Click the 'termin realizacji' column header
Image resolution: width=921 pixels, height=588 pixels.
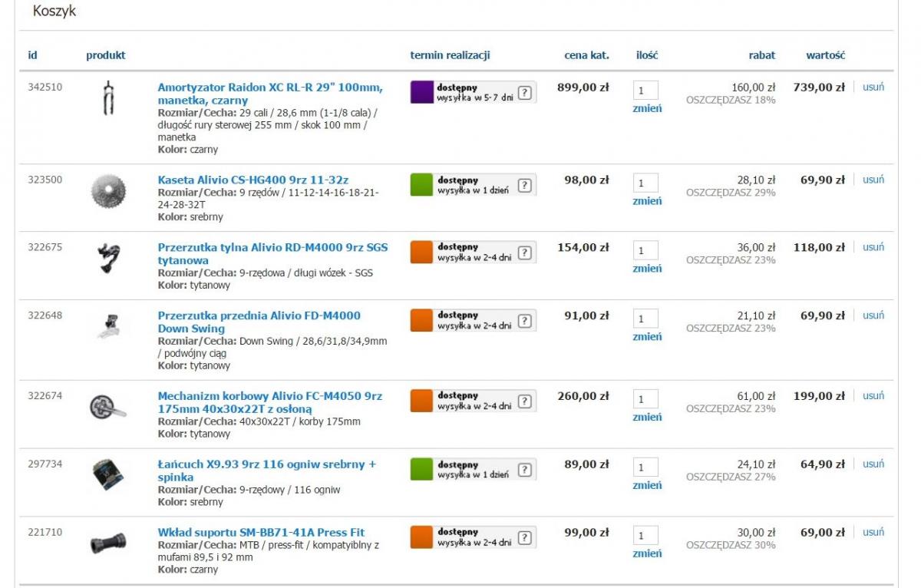point(450,55)
